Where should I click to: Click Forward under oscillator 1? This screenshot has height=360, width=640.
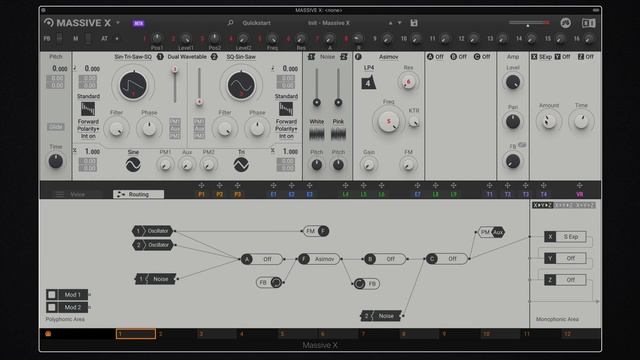(x=88, y=122)
